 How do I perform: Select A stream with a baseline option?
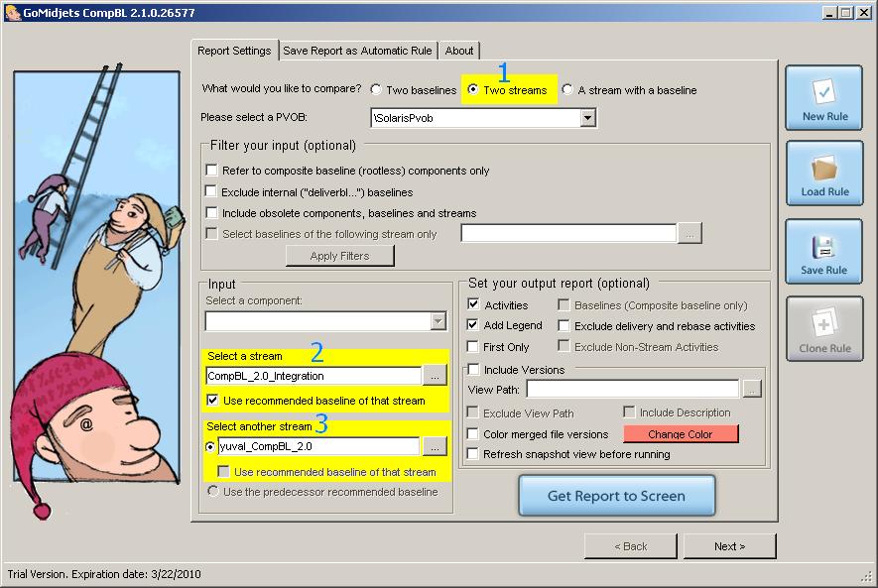567,90
